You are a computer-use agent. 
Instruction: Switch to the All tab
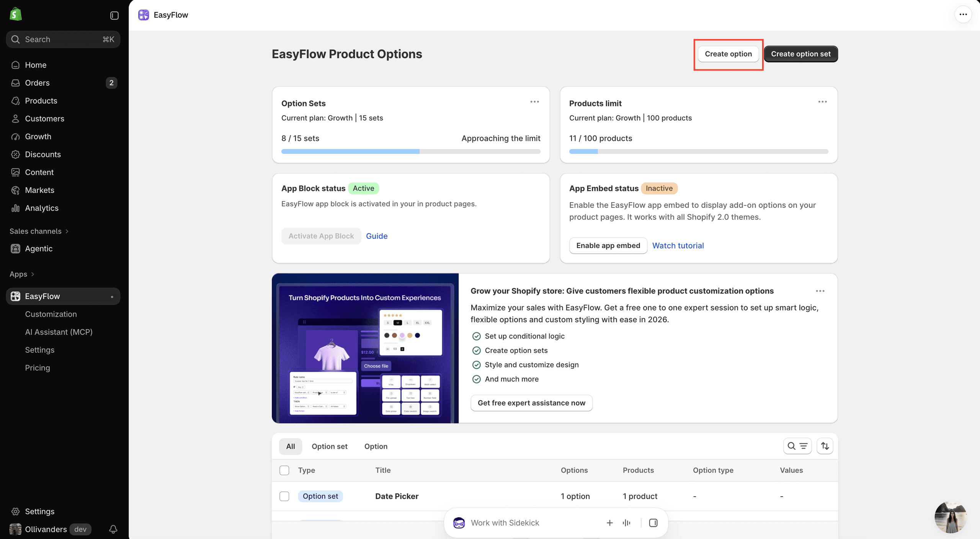(x=291, y=446)
